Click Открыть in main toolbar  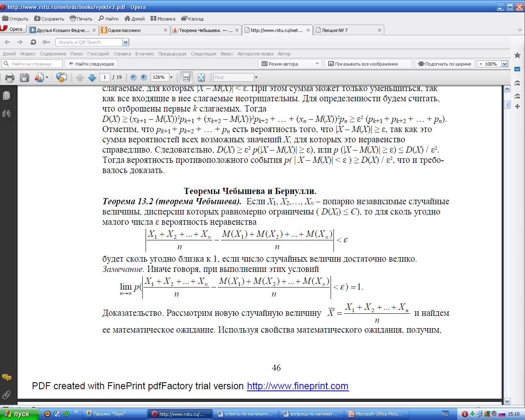[x=15, y=18]
